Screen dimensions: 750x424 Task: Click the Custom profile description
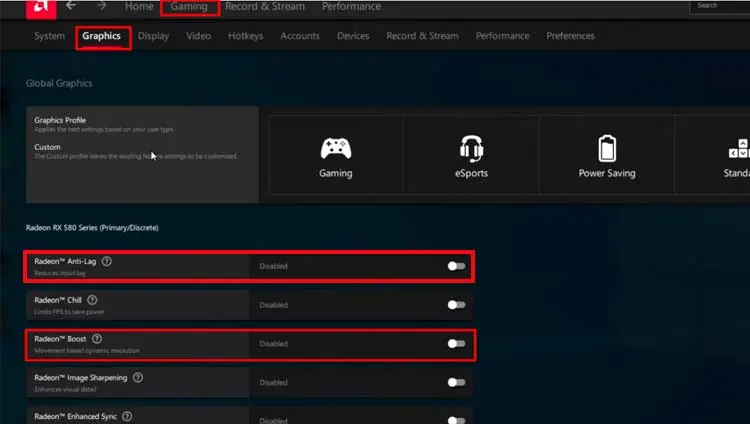point(136,156)
